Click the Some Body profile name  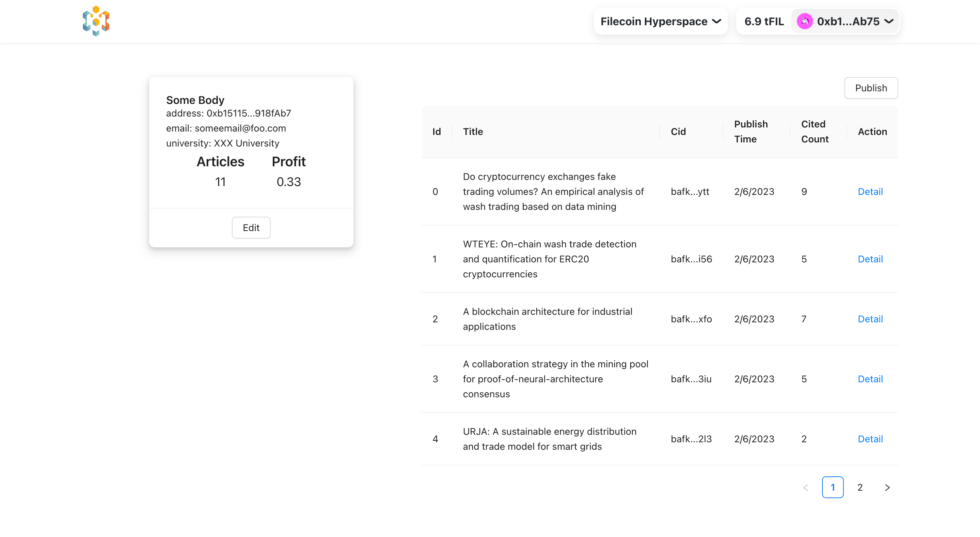195,100
